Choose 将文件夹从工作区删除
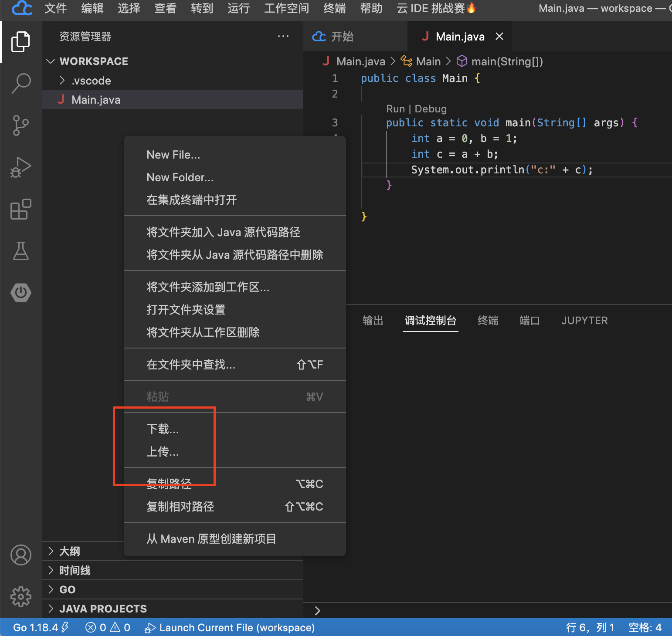Screen dimensions: 672x636 pos(235,332)
